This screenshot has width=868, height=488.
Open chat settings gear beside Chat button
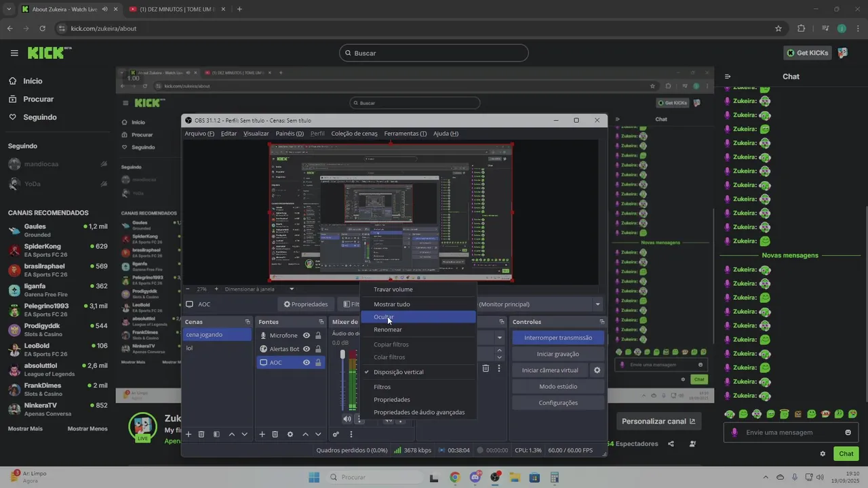point(823,454)
